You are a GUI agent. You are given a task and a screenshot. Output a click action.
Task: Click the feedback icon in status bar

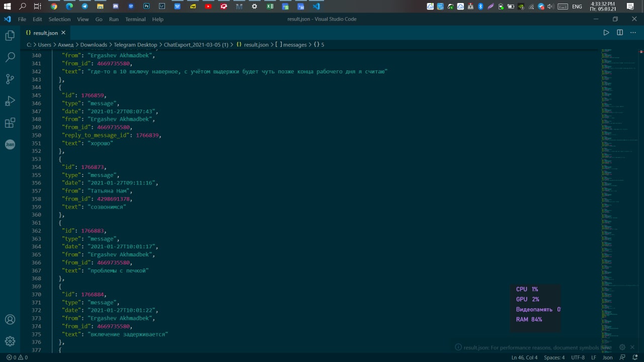[x=621, y=357]
